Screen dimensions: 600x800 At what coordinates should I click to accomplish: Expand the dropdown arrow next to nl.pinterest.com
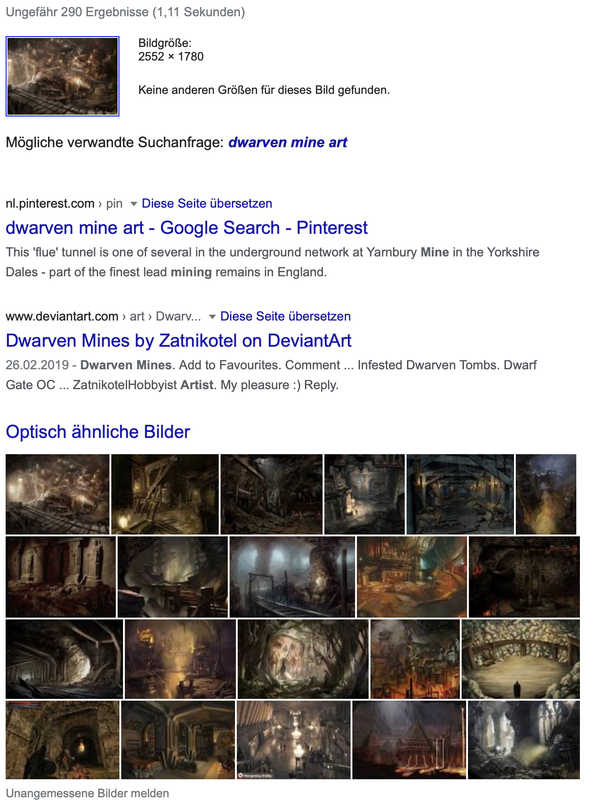coord(134,204)
